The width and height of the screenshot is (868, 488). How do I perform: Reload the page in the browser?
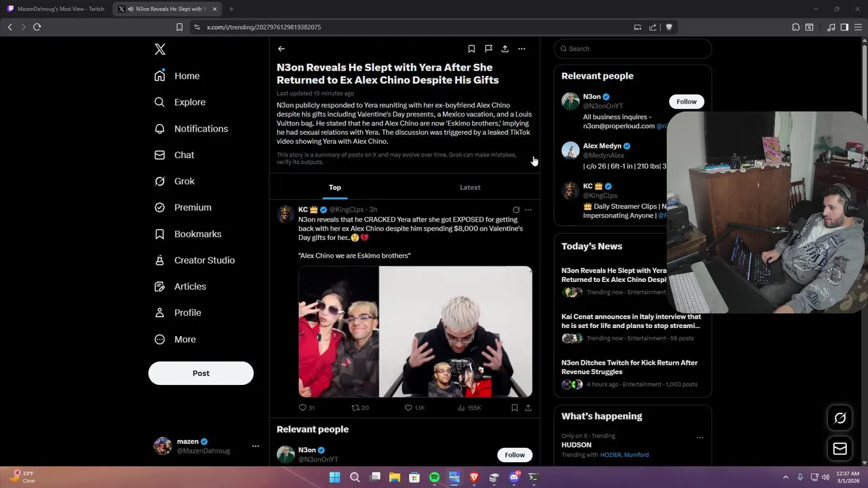(37, 27)
